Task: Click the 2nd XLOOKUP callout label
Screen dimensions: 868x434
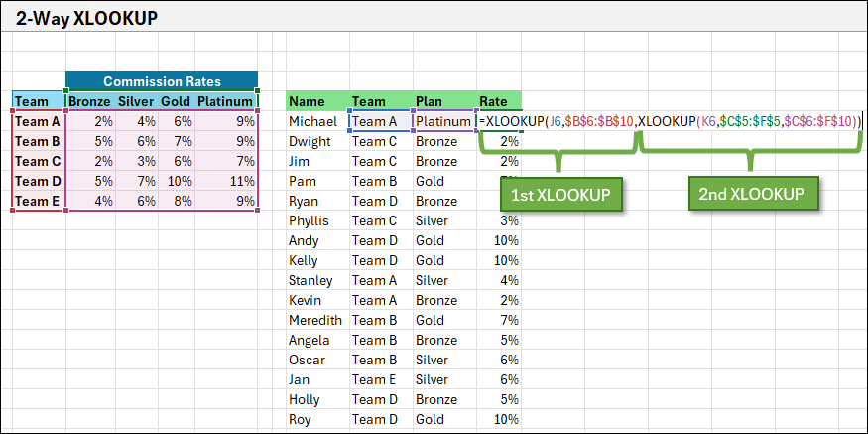Action: click(x=751, y=194)
